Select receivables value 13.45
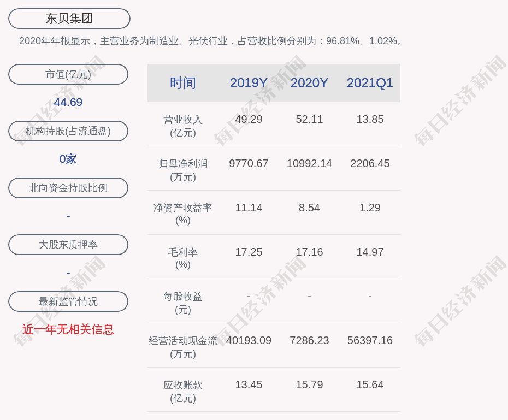Image resolution: width=508 pixels, height=420 pixels. [249, 384]
